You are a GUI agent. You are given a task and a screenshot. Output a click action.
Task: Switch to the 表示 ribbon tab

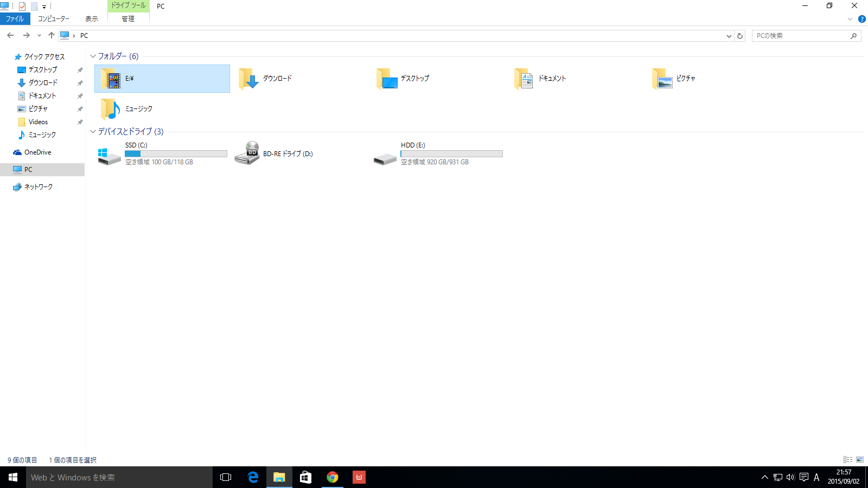click(92, 19)
